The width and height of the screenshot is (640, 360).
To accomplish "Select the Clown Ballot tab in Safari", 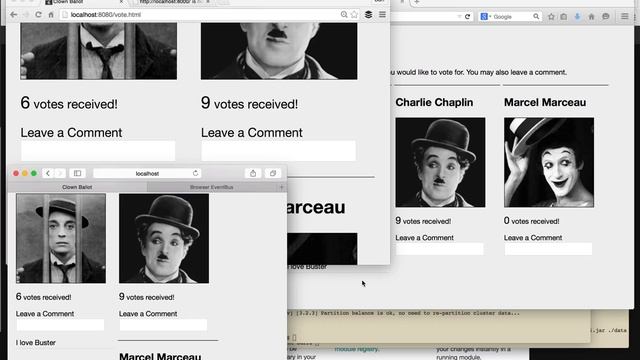I will (x=77, y=187).
